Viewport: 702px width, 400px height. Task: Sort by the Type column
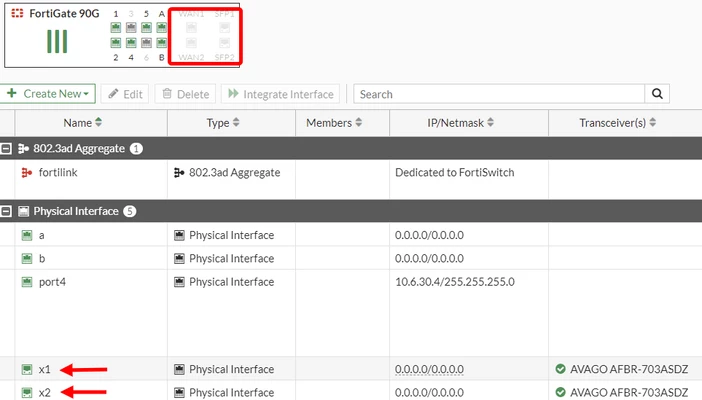pos(223,123)
